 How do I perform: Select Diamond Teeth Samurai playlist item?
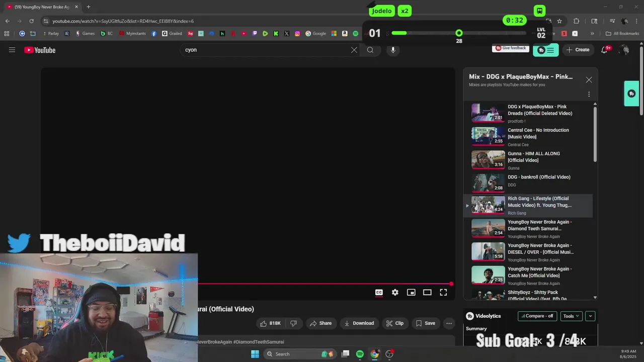coord(528,229)
